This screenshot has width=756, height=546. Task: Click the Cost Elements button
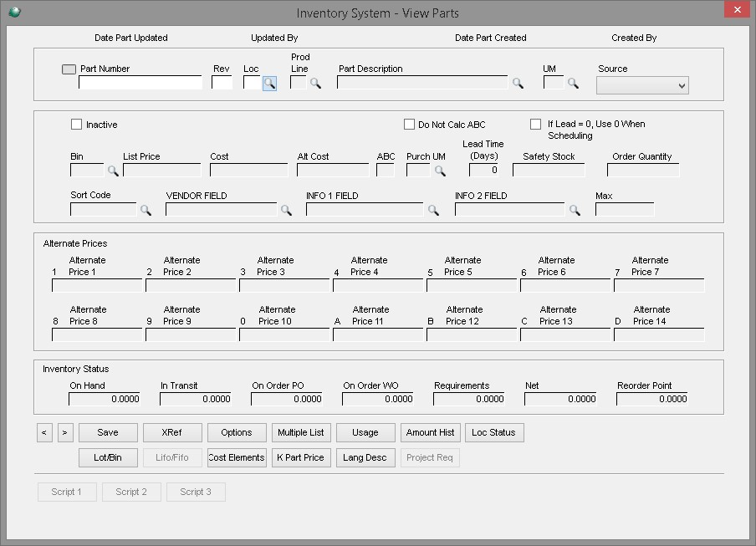coord(237,458)
